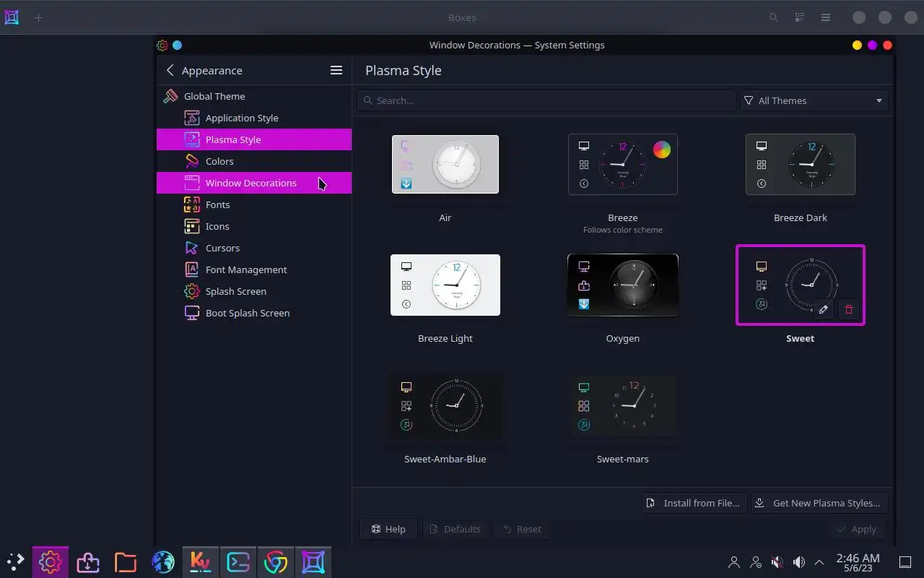Open the clock showing 2:46 AM
924x578 pixels.
coord(858,562)
